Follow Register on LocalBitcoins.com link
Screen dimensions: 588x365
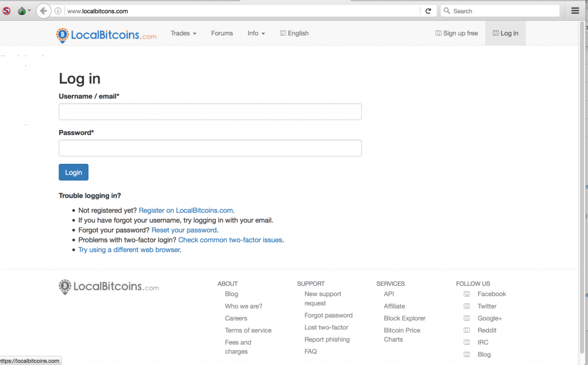(185, 210)
